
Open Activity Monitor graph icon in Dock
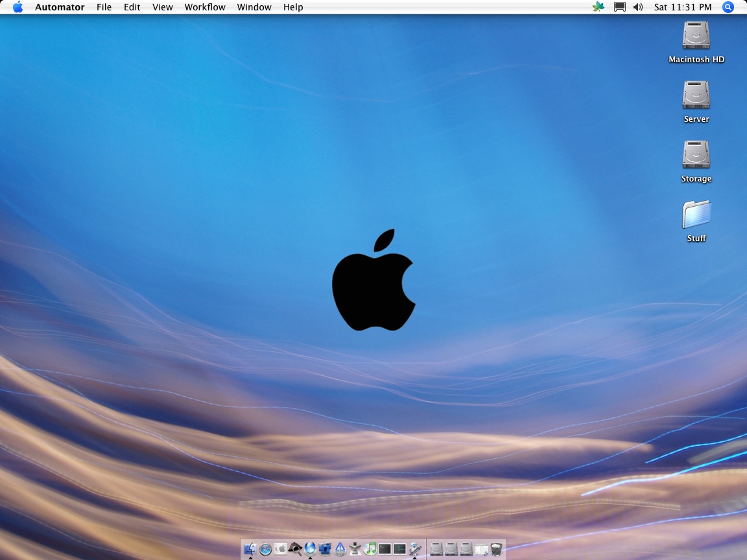click(399, 549)
